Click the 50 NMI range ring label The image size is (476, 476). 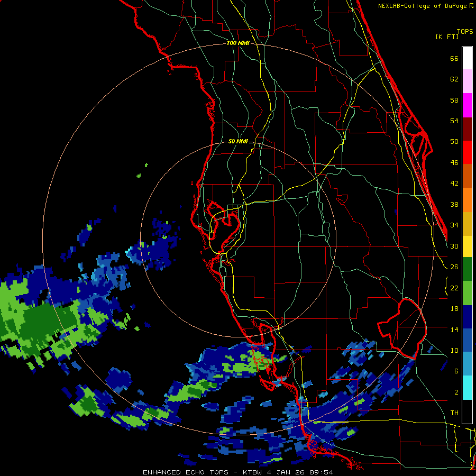click(237, 141)
